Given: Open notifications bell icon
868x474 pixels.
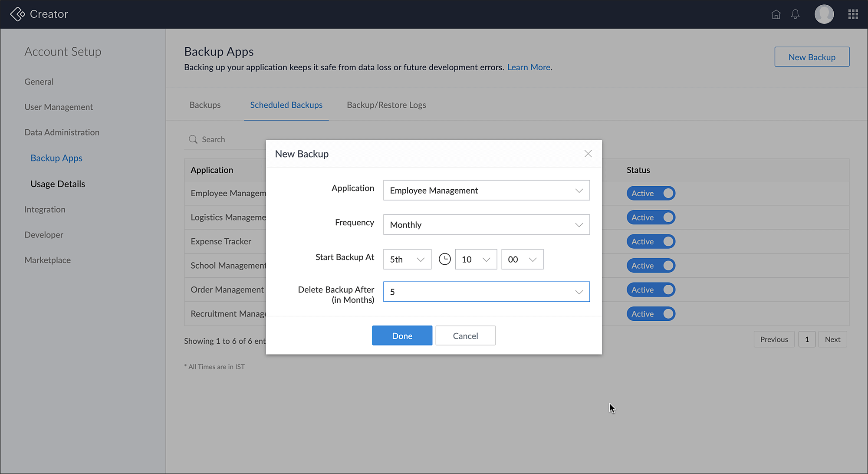Looking at the screenshot, I should (x=795, y=14).
